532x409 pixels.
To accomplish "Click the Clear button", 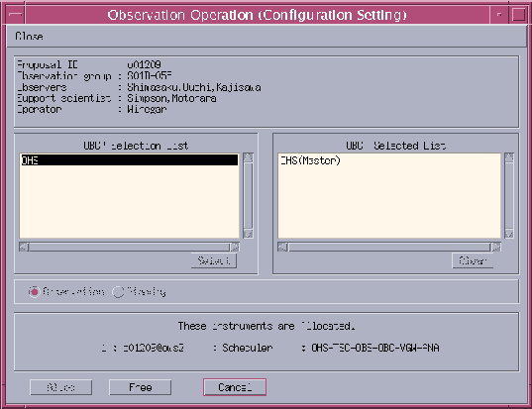I will click(473, 260).
